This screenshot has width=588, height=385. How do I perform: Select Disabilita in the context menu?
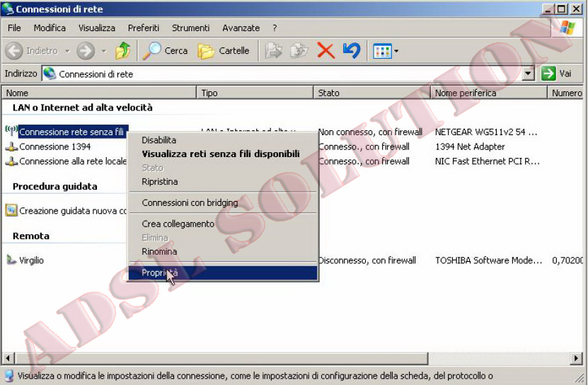coord(159,140)
